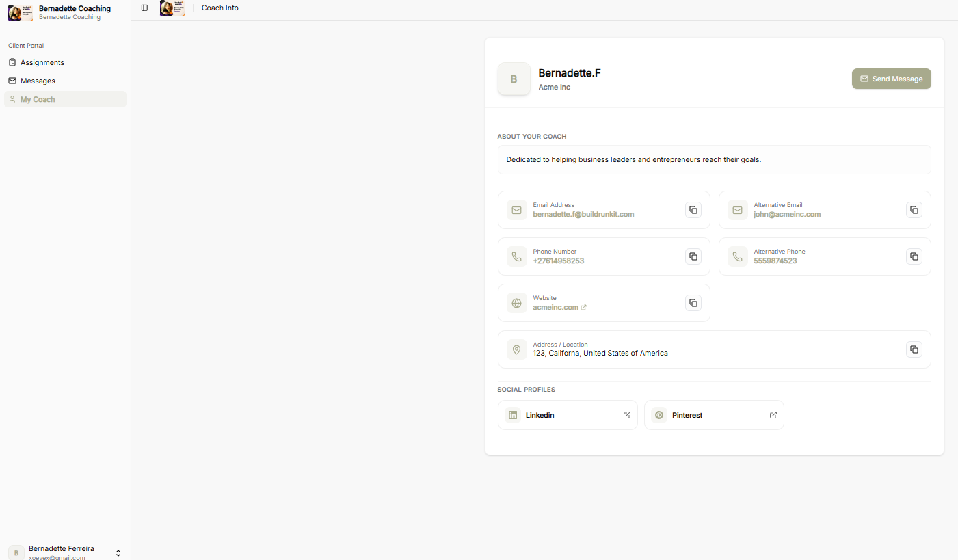Click the phone icon beside Phone Number

(517, 256)
